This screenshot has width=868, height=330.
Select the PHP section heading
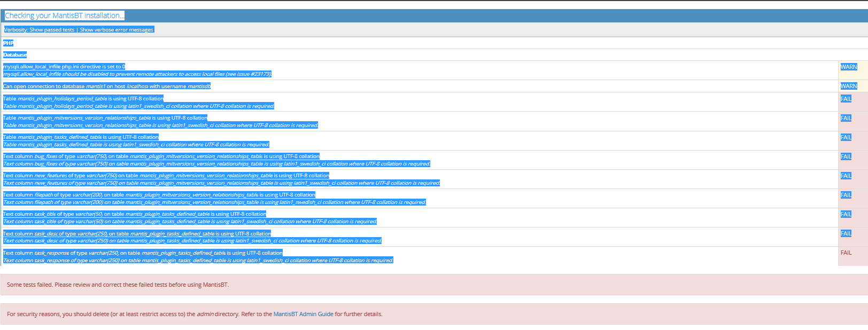coord(8,43)
